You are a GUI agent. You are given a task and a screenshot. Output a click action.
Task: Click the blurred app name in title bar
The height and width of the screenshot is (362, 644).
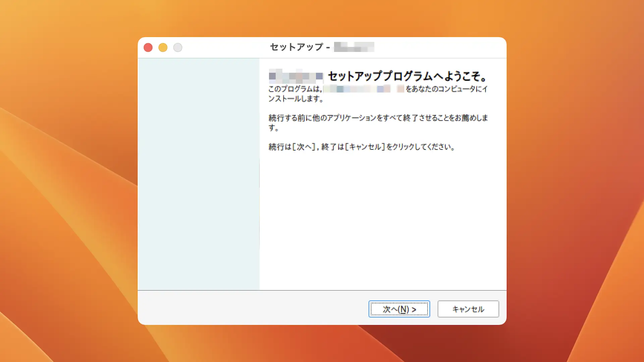click(x=354, y=47)
